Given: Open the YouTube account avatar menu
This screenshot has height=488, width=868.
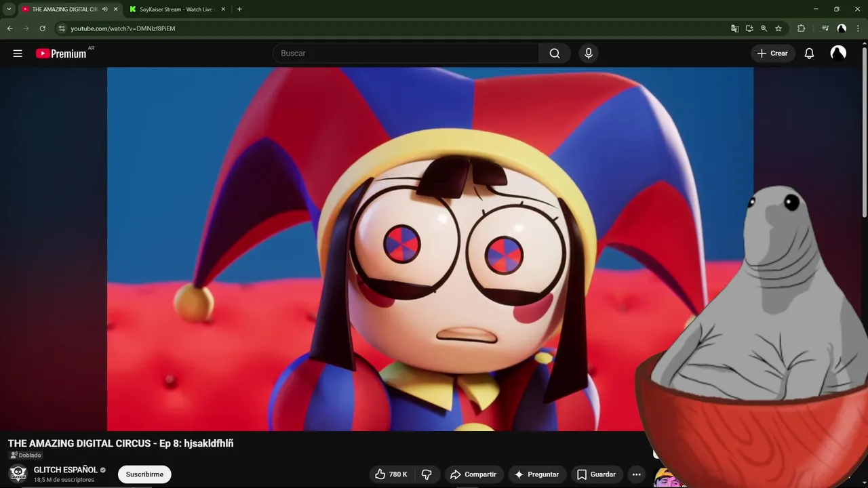Looking at the screenshot, I should point(838,54).
